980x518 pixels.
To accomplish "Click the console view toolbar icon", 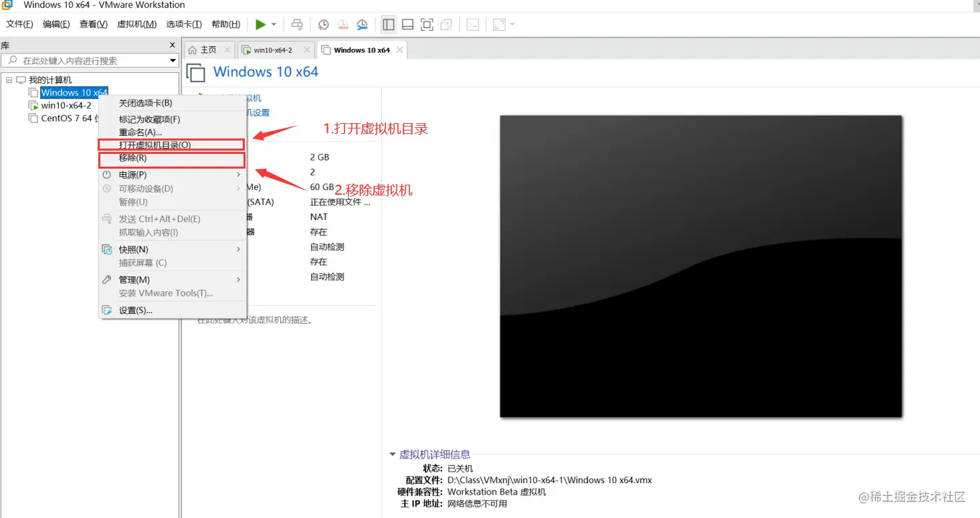I will point(473,25).
